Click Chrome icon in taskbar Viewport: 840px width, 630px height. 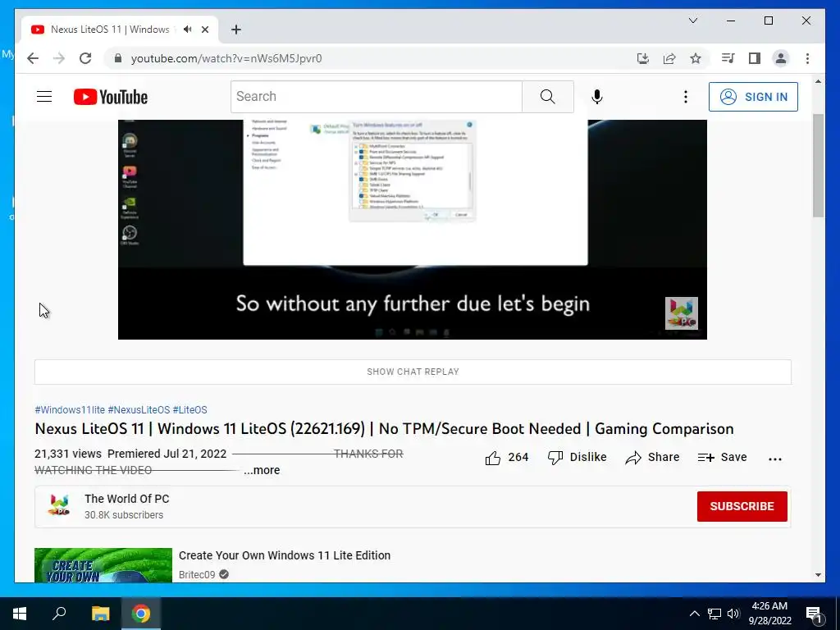coord(141,614)
